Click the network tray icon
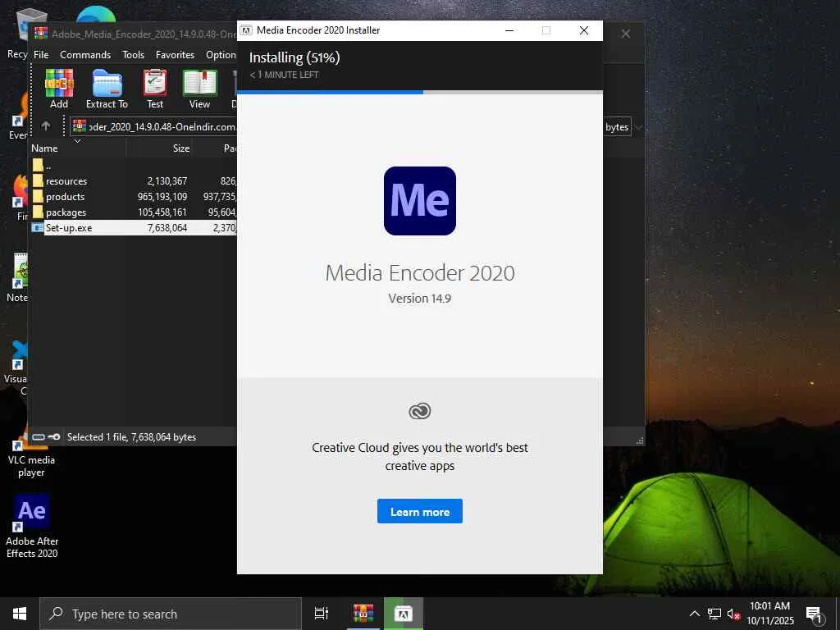Viewport: 840px width, 630px height. click(x=714, y=614)
